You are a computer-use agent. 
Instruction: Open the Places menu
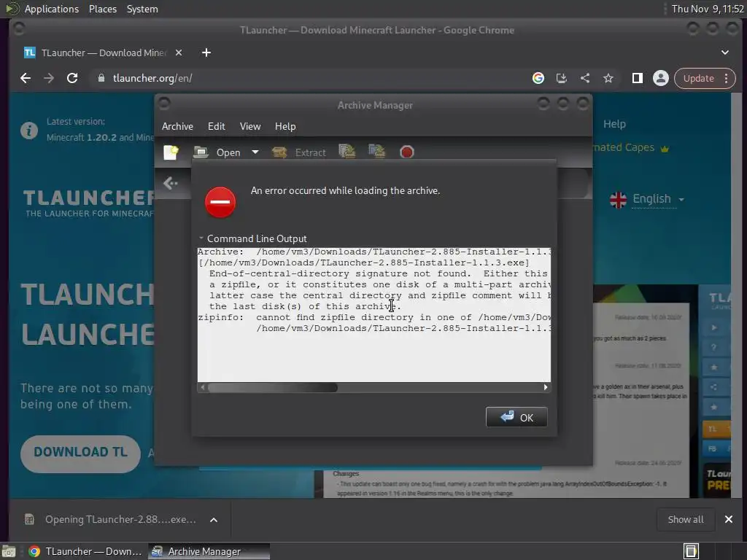click(x=103, y=9)
